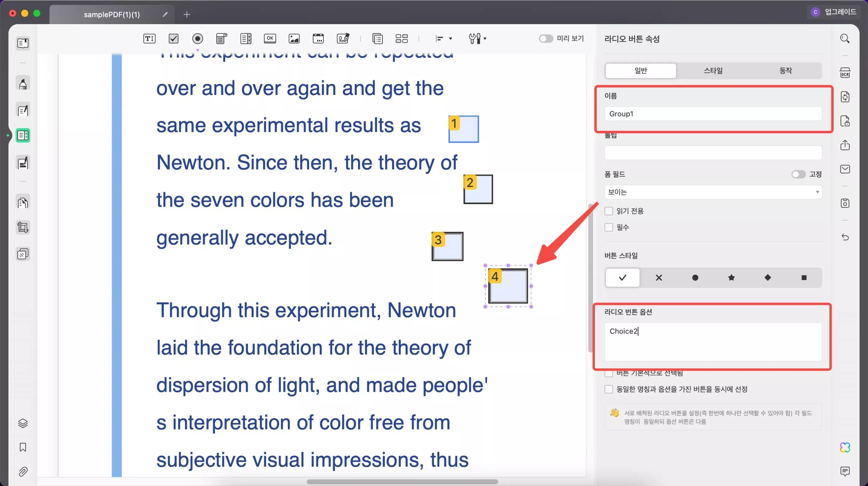Open the Protect PDF lock tool
The image size is (868, 486).
(x=845, y=121)
